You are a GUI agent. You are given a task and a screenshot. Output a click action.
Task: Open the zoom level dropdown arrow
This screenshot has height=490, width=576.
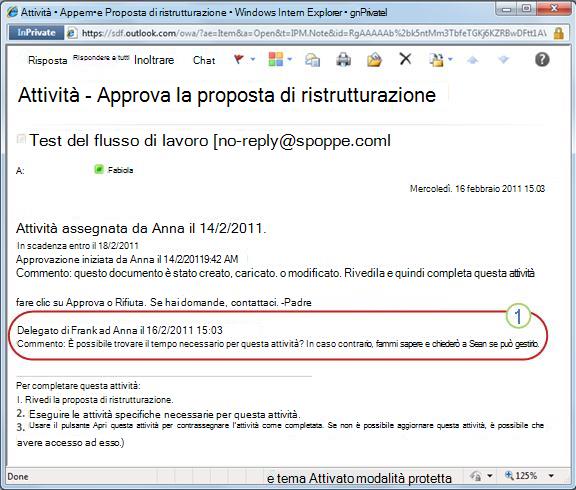[x=551, y=476]
